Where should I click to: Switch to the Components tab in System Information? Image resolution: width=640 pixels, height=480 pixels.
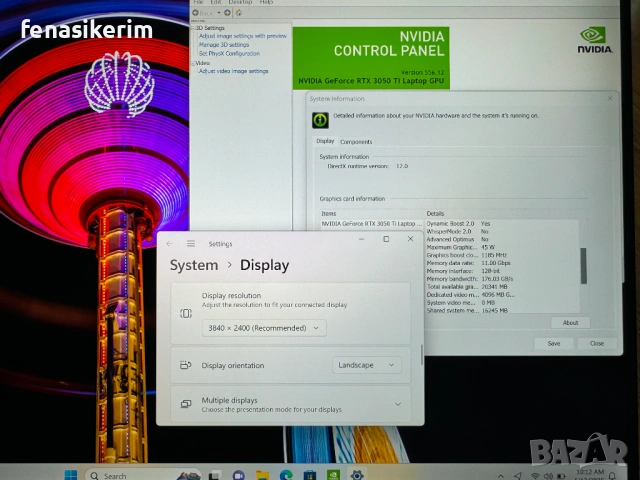point(356,142)
